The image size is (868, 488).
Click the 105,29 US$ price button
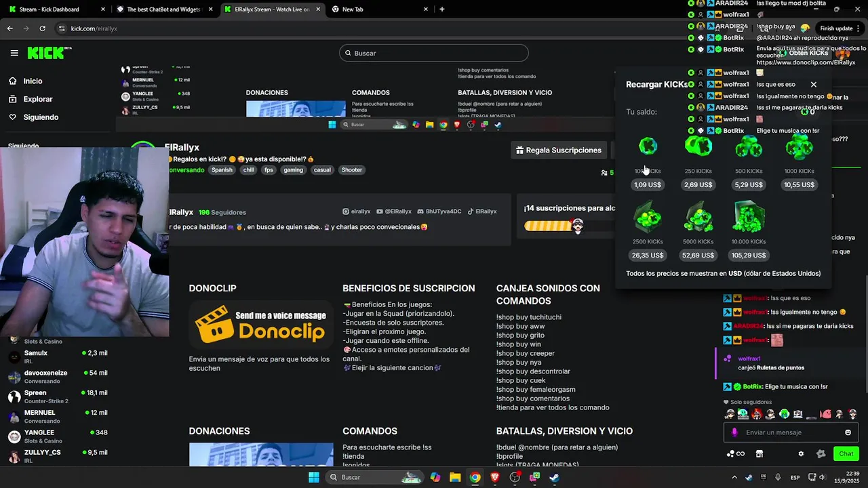tap(749, 256)
